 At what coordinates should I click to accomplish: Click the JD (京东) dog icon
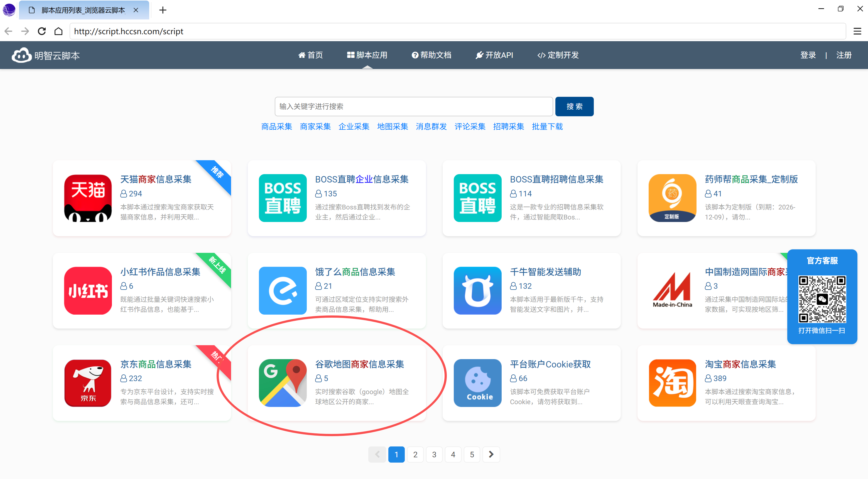(88, 383)
